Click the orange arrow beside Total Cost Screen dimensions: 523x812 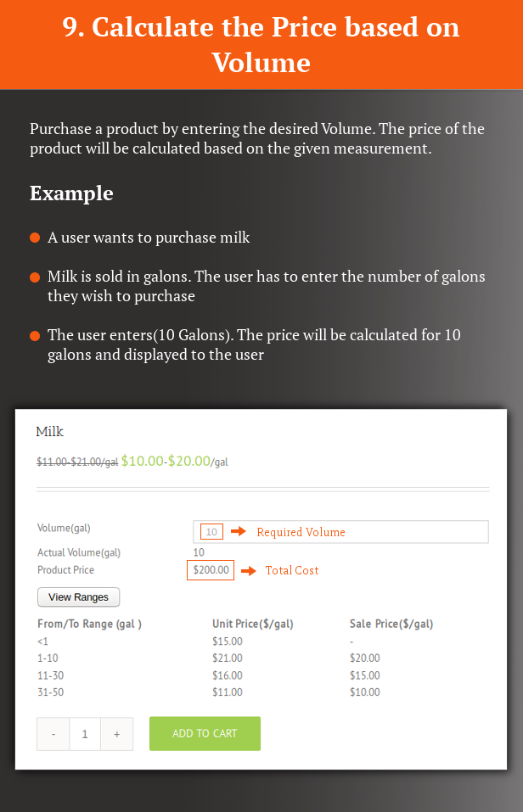tap(249, 571)
